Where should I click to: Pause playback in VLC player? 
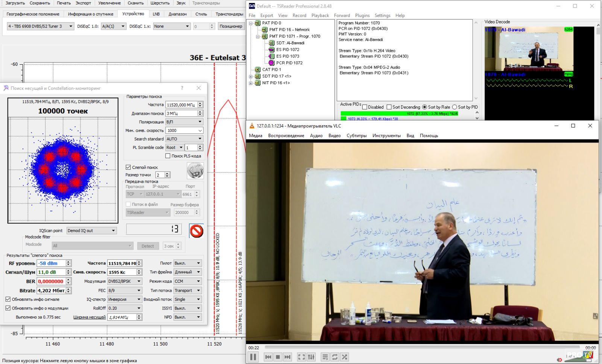click(253, 357)
